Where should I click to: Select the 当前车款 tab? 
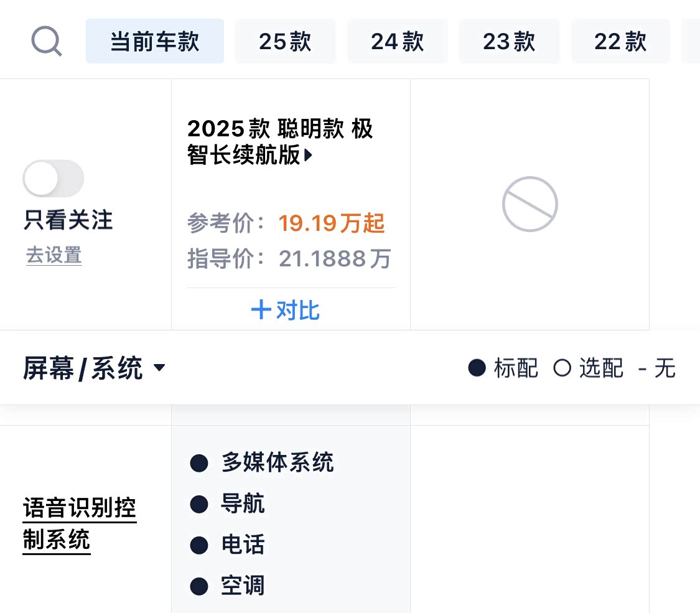pos(155,42)
